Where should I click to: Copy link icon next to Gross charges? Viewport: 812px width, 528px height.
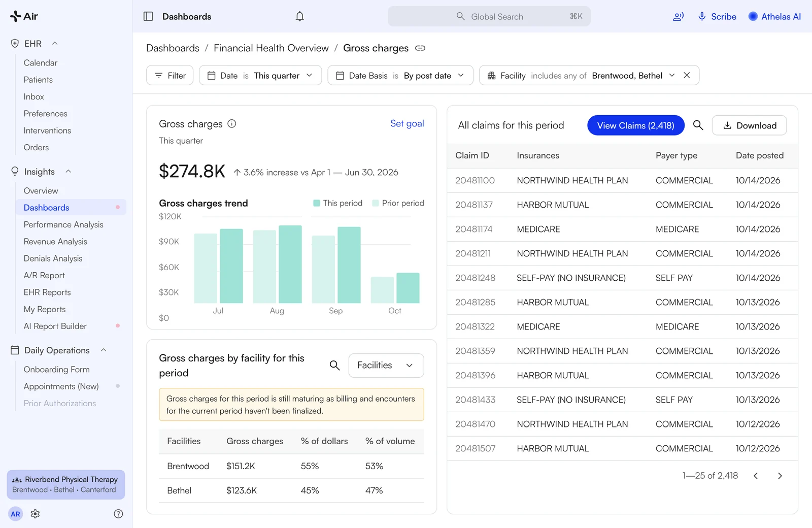coord(420,48)
